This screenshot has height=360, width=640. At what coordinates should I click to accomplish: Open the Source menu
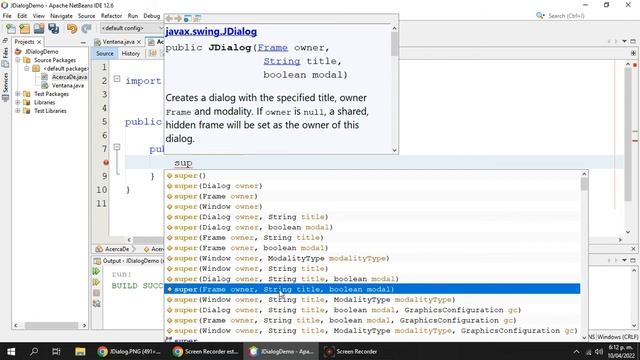87,16
